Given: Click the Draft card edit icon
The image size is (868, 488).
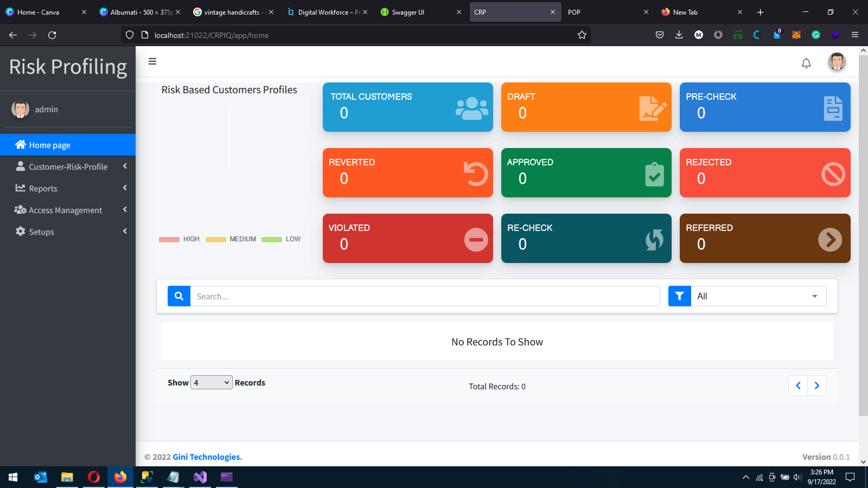Looking at the screenshot, I should click(x=653, y=108).
